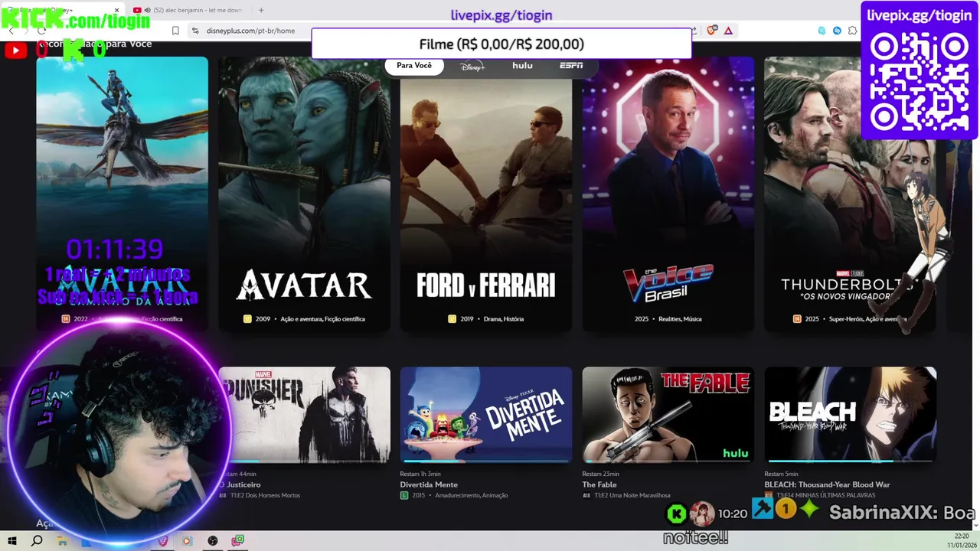980x551 pixels.
Task: Resume the Punisher thumbnail
Action: tap(304, 415)
